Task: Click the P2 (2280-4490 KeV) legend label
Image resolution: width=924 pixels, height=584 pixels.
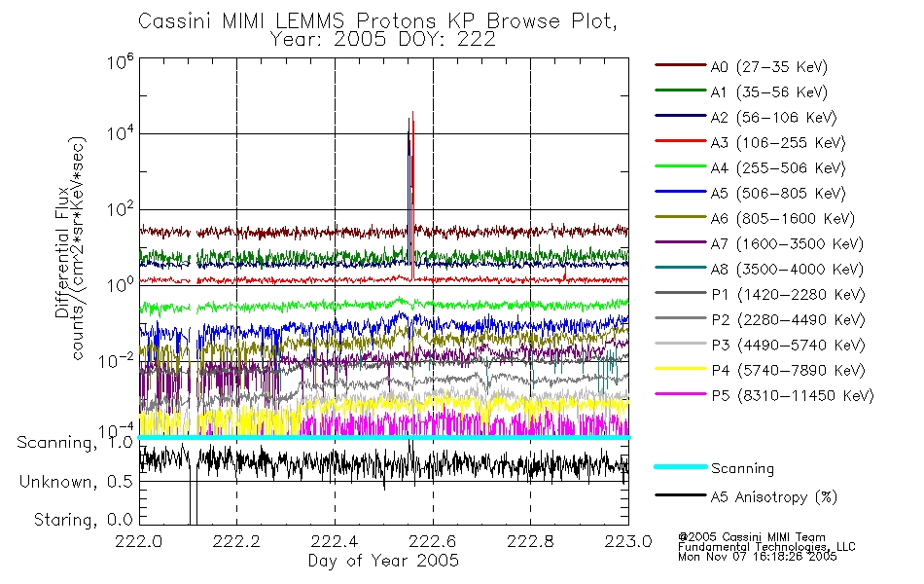Action: [x=788, y=319]
